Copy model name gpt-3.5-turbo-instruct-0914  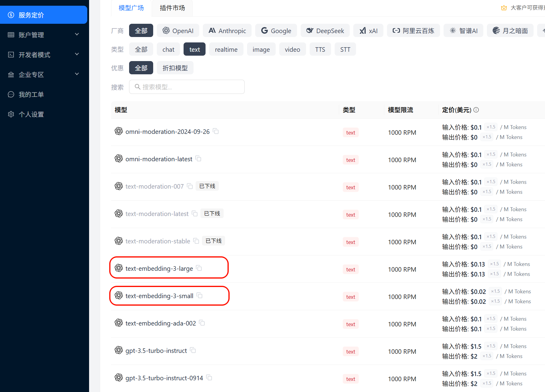[x=209, y=378]
